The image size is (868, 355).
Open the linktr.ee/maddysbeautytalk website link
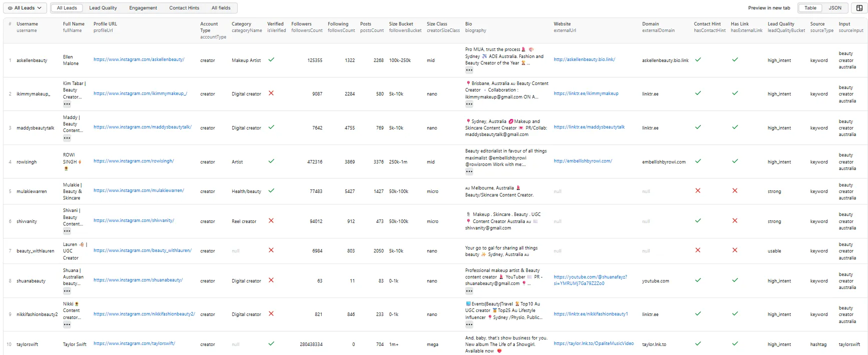click(x=589, y=127)
